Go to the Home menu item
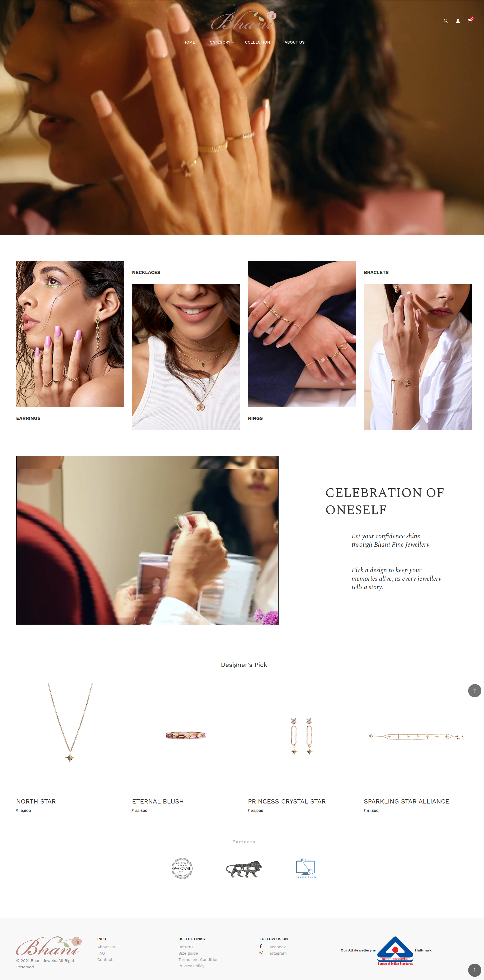 point(189,42)
